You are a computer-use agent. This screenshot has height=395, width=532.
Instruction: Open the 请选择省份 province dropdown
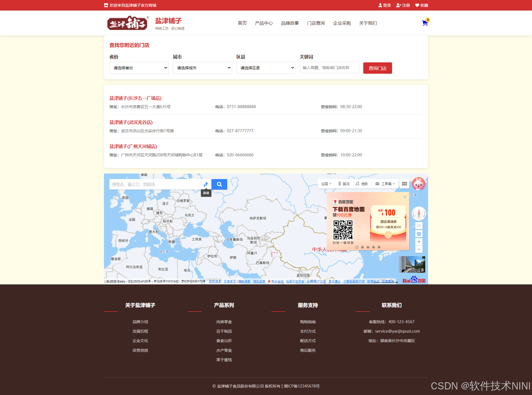pyautogui.click(x=139, y=68)
